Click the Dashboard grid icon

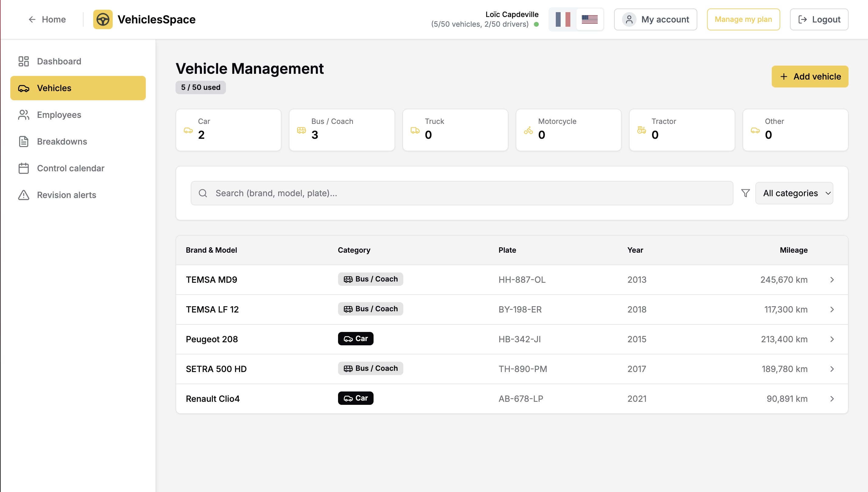24,61
